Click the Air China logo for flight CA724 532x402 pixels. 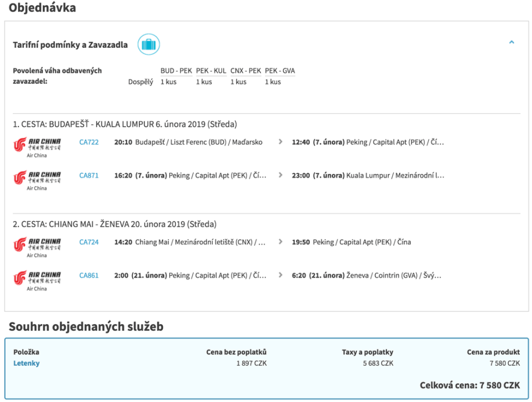(37, 244)
